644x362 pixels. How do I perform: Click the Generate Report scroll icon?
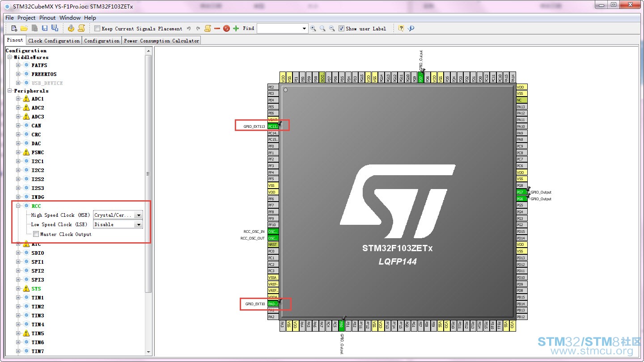(81, 28)
